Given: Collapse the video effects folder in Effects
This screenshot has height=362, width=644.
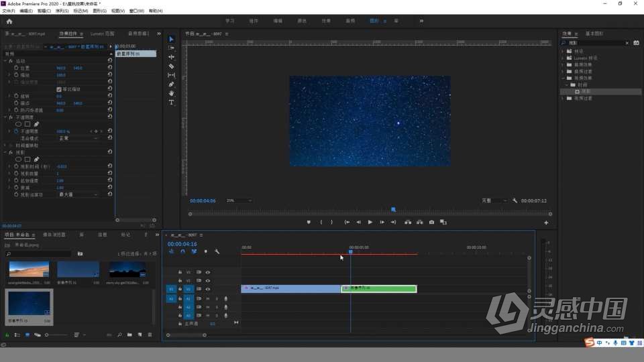Looking at the screenshot, I should [x=563, y=78].
